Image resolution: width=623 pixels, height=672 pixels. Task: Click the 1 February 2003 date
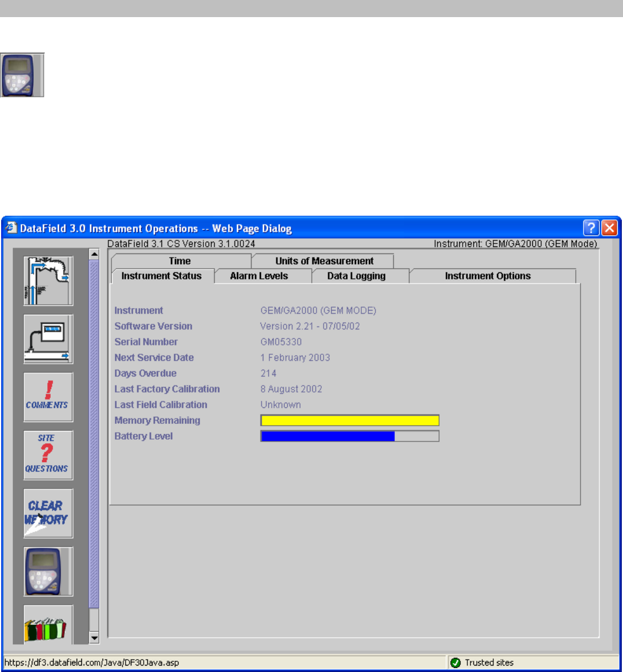(295, 358)
